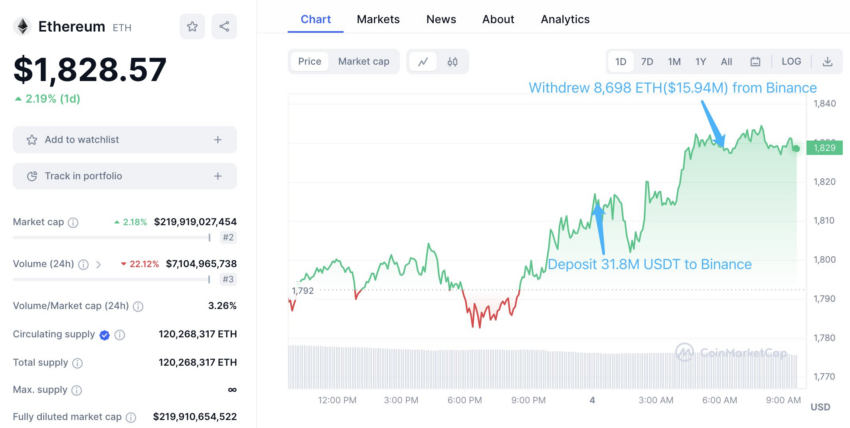Open the Markets tab
Viewport: 850px width, 428px height.
[x=378, y=20]
